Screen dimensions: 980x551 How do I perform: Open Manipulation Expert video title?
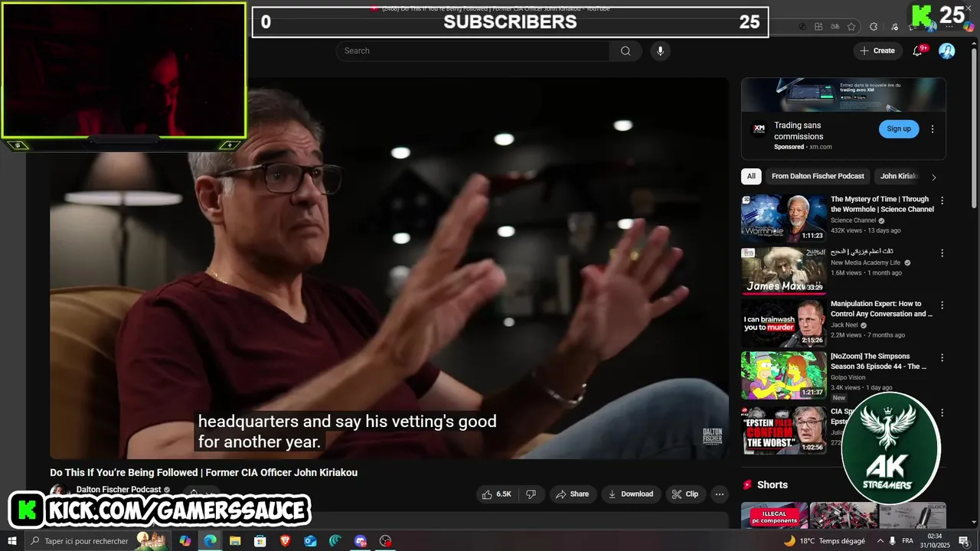point(881,308)
